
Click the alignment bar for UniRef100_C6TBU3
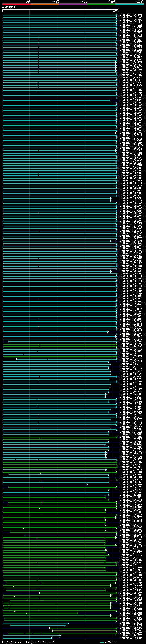click(60, 15)
